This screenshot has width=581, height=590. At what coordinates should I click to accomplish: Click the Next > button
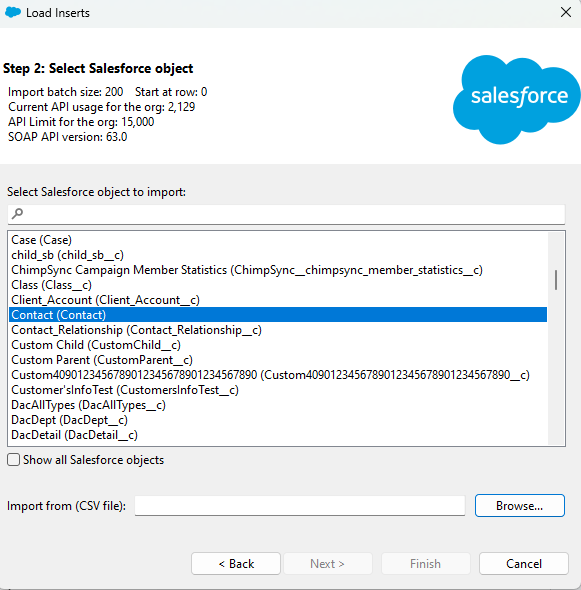327,564
